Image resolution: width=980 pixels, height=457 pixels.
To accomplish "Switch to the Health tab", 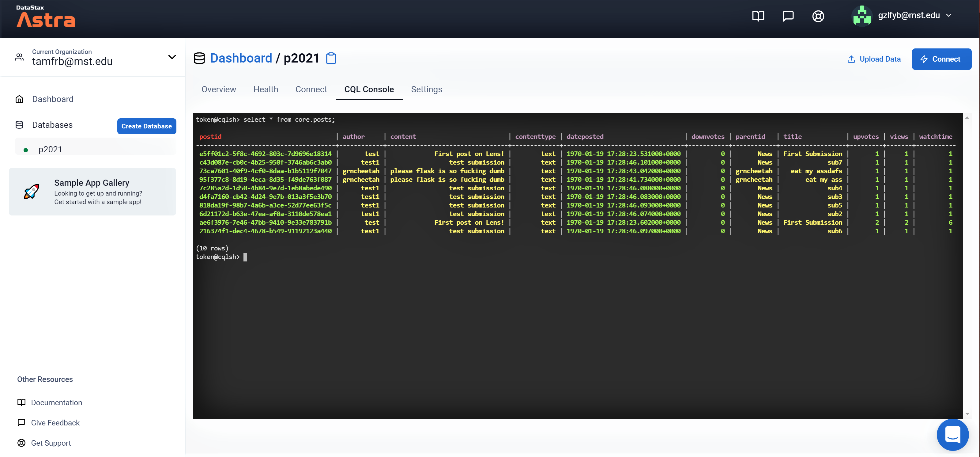I will click(266, 89).
